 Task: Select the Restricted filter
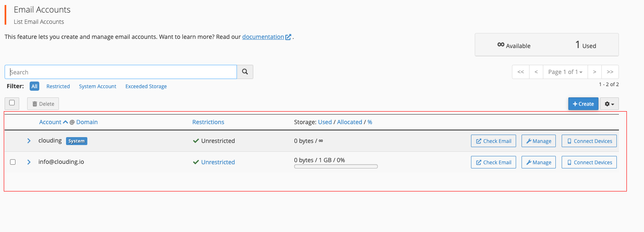[58, 86]
